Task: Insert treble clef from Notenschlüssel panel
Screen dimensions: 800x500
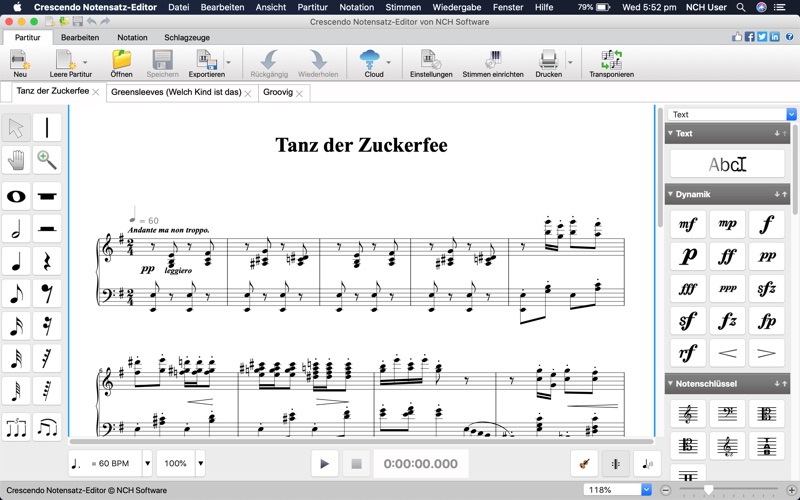Action: pos(688,414)
